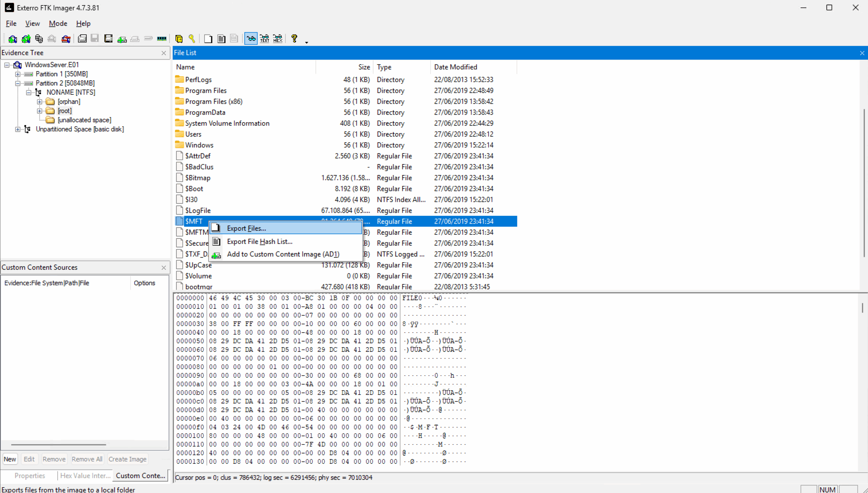Choose Add to Custom Content Image (AD1)
Screen dimensions: 868x493
pyautogui.click(x=285, y=254)
